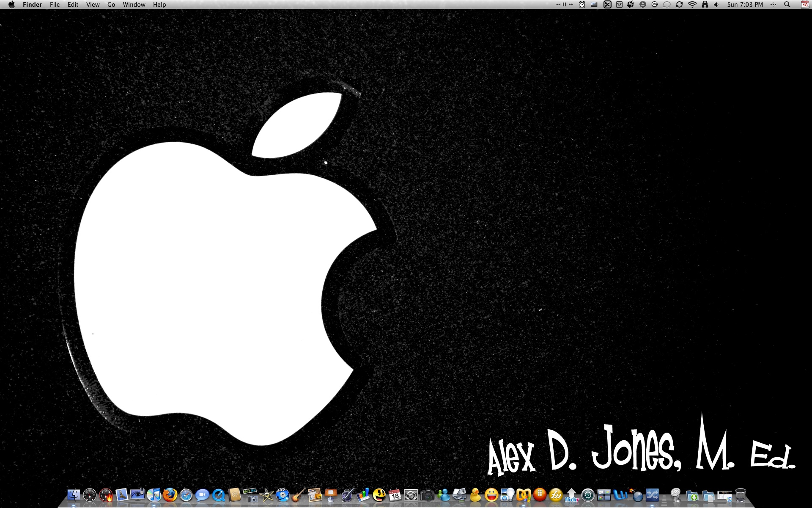Image resolution: width=812 pixels, height=508 pixels.
Task: Skip to next track in menu bar
Action: pos(571,5)
